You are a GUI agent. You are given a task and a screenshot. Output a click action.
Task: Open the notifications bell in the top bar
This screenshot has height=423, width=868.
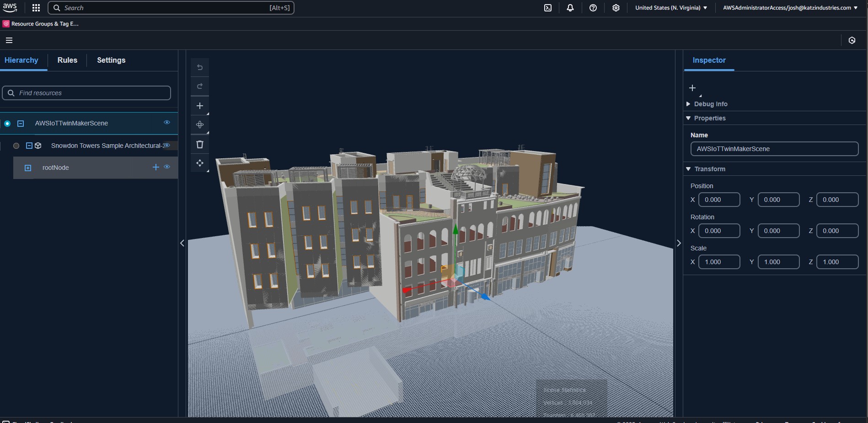[x=570, y=7]
